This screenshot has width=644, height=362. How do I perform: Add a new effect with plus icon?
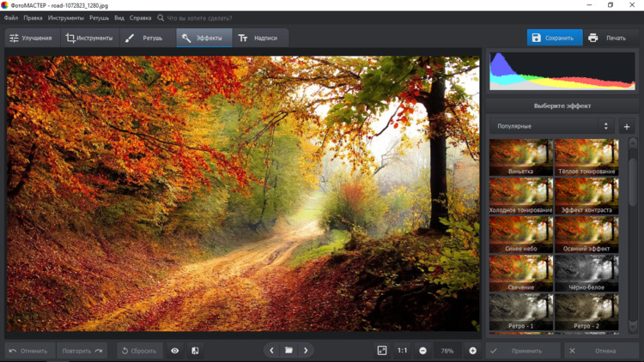[x=627, y=126]
